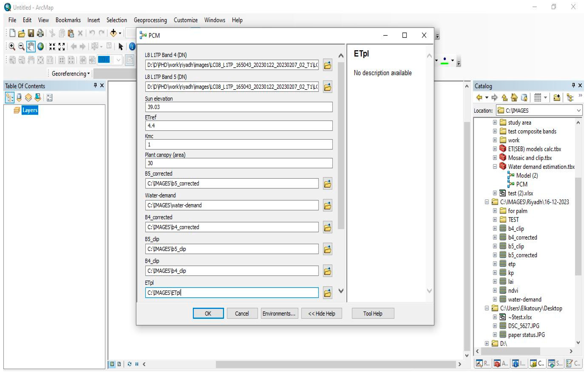Click the Full Extent globe icon

40,46
